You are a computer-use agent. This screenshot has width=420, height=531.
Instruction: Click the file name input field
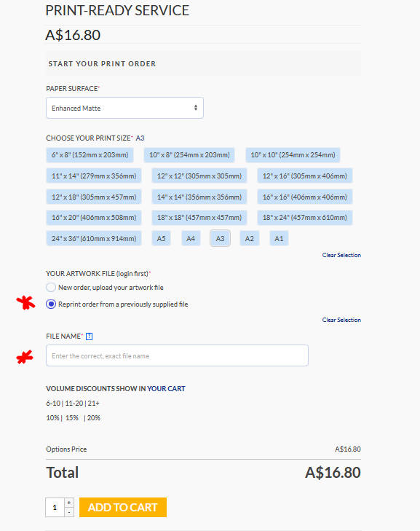177,355
